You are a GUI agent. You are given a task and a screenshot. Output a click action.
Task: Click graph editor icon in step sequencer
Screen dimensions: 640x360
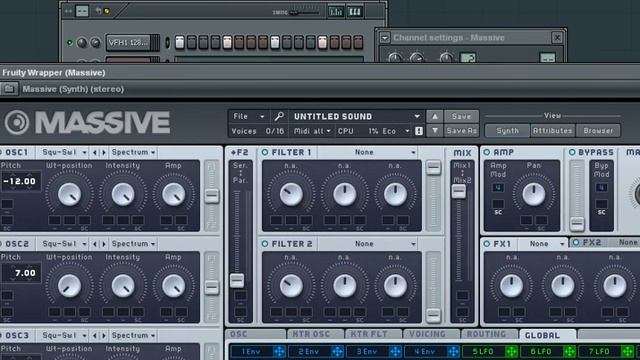[x=336, y=11]
